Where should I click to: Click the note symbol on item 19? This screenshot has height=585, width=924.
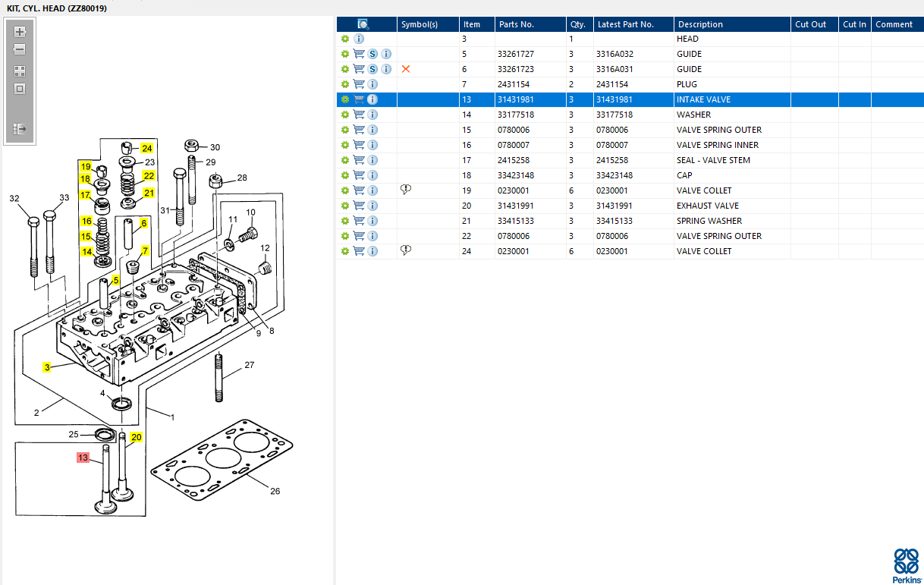pyautogui.click(x=406, y=190)
